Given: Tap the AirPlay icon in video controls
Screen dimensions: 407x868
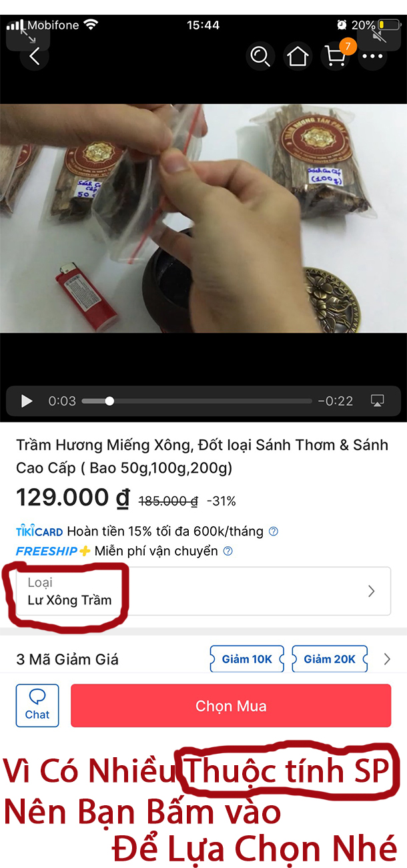Looking at the screenshot, I should (377, 401).
